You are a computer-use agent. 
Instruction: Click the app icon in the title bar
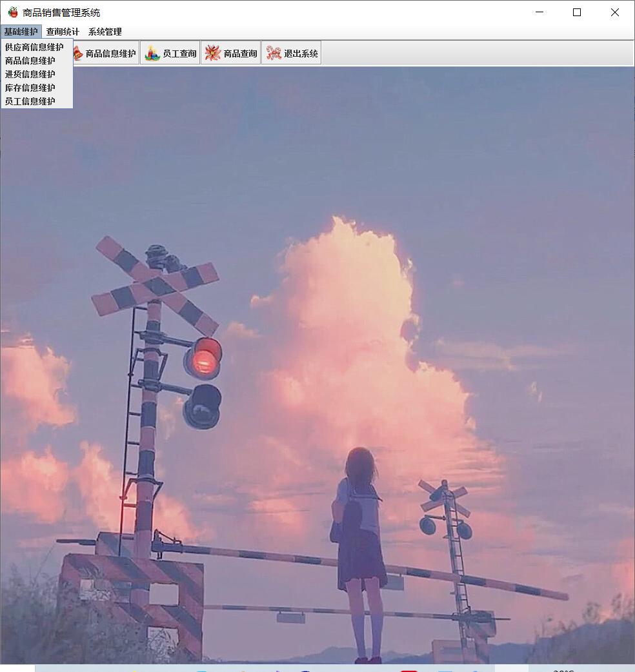[14, 12]
